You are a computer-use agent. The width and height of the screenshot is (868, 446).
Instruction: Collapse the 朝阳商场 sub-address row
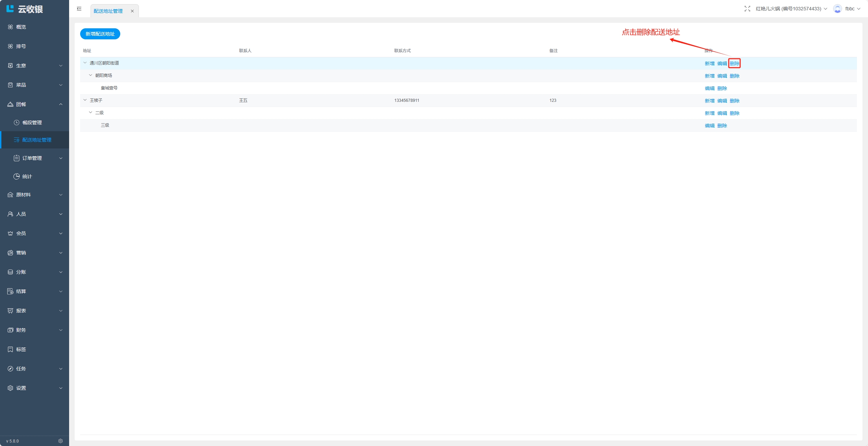click(x=91, y=75)
